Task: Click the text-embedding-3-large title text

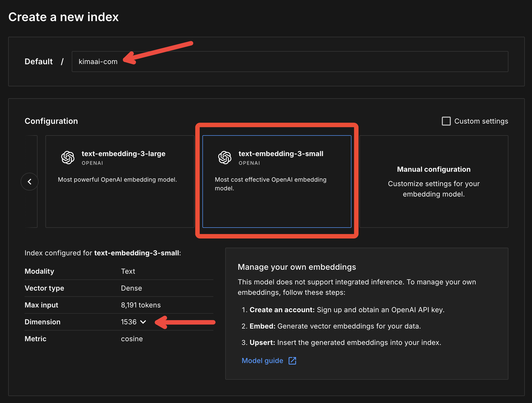Action: (x=123, y=154)
